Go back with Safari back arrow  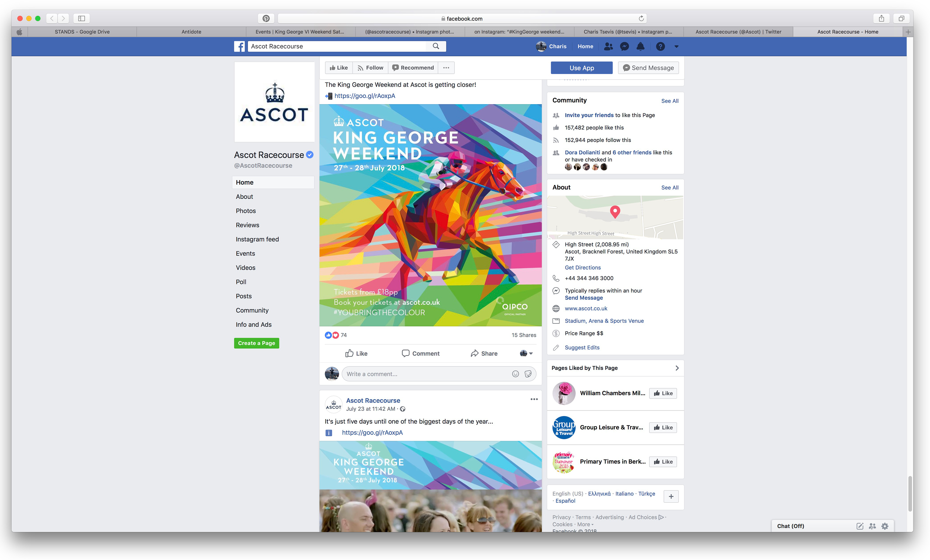pos(52,18)
